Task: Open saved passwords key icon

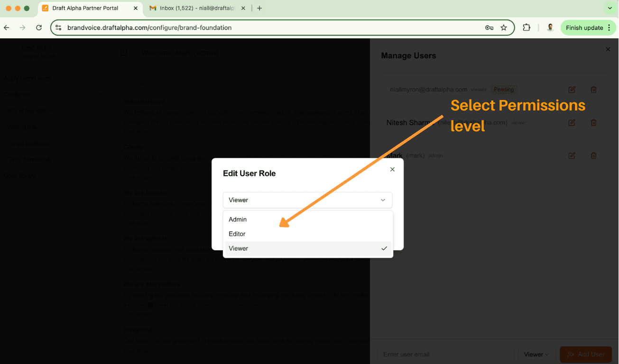Action: (x=489, y=28)
